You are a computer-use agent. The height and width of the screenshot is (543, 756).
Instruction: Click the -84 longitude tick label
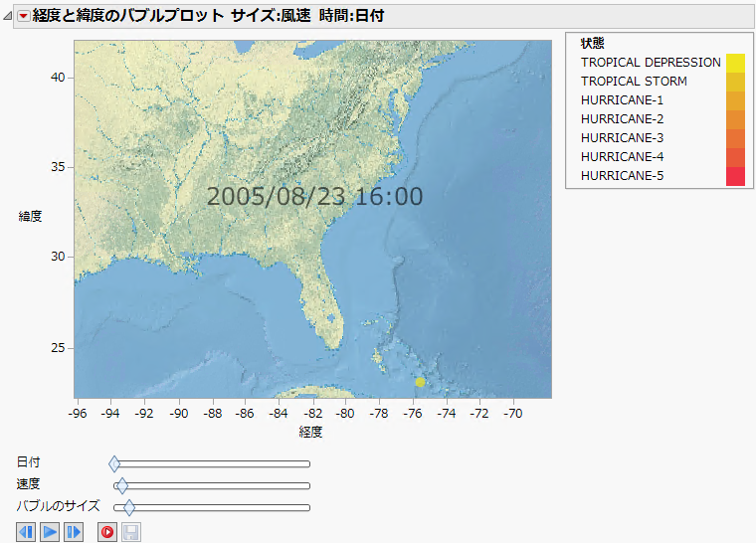click(279, 414)
